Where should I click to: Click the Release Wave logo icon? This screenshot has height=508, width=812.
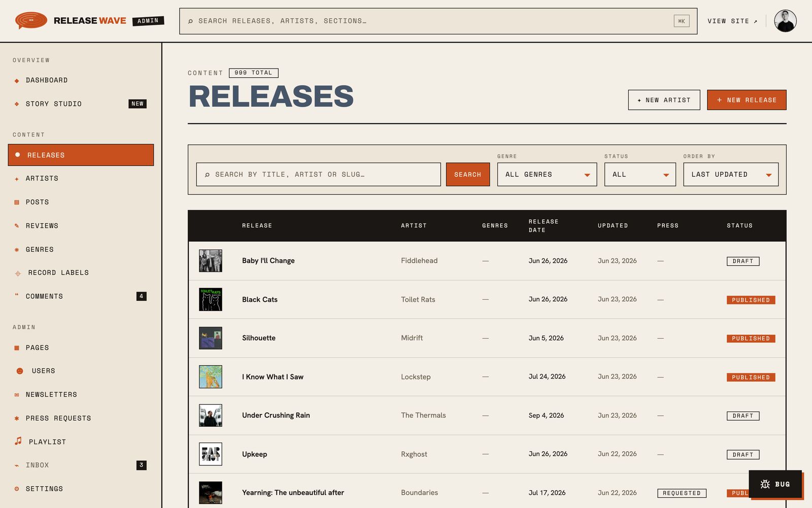point(31,20)
